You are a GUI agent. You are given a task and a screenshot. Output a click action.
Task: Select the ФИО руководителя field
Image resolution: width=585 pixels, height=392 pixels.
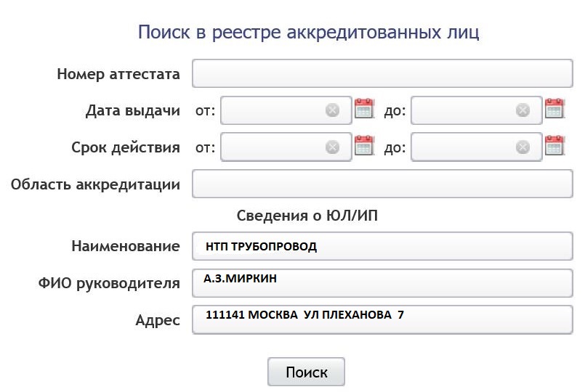tap(382, 283)
